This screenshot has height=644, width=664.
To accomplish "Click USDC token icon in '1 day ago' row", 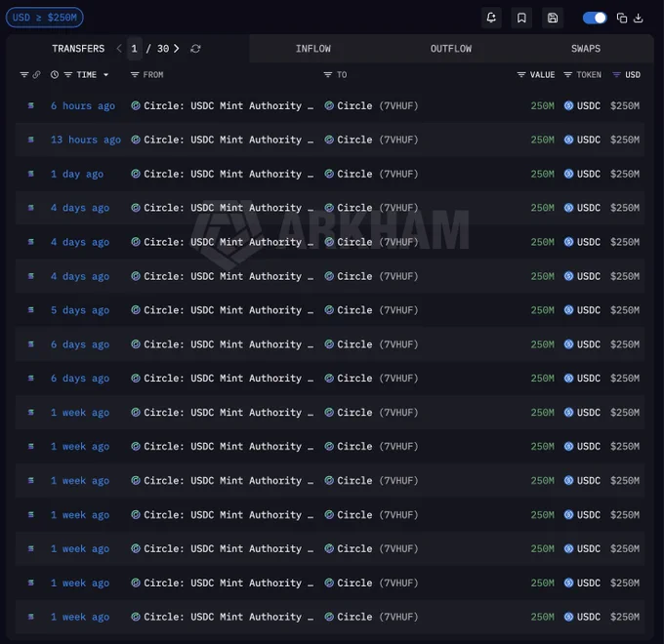I will 568,174.
